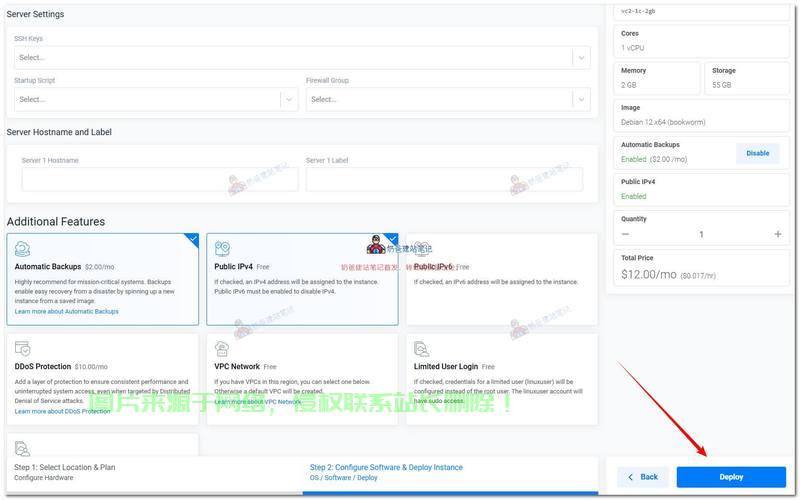Increase server quantity with plus icon
The image size is (800, 500).
pyautogui.click(x=778, y=234)
